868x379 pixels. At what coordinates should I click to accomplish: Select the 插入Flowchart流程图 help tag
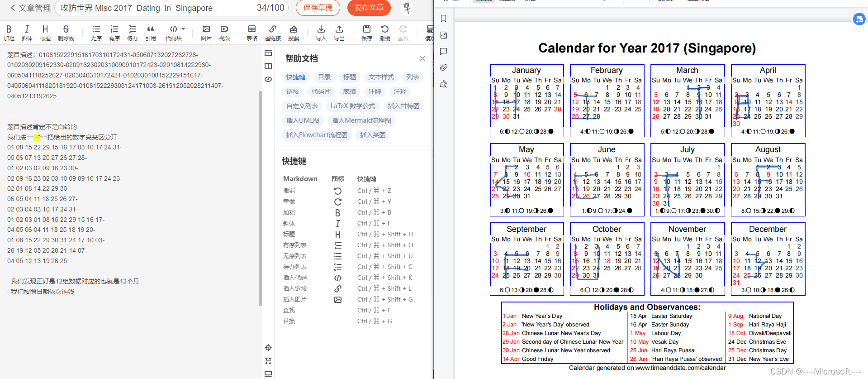(x=317, y=135)
